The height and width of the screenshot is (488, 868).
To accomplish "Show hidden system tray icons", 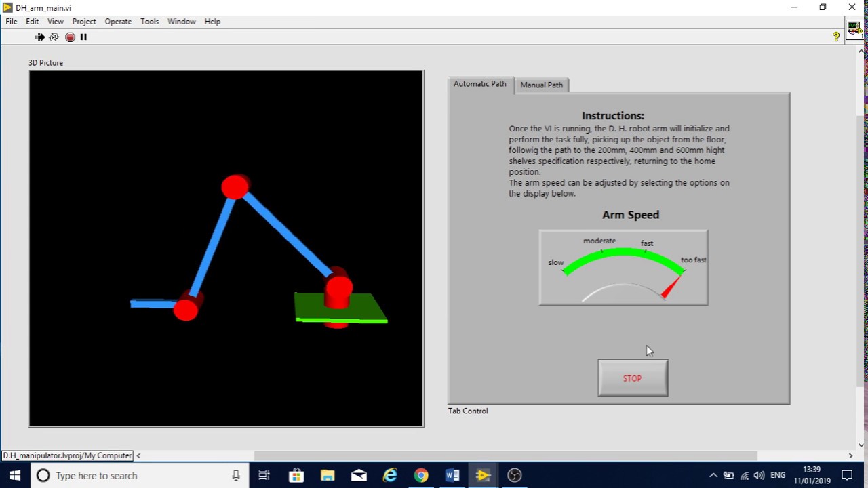I will (713, 476).
